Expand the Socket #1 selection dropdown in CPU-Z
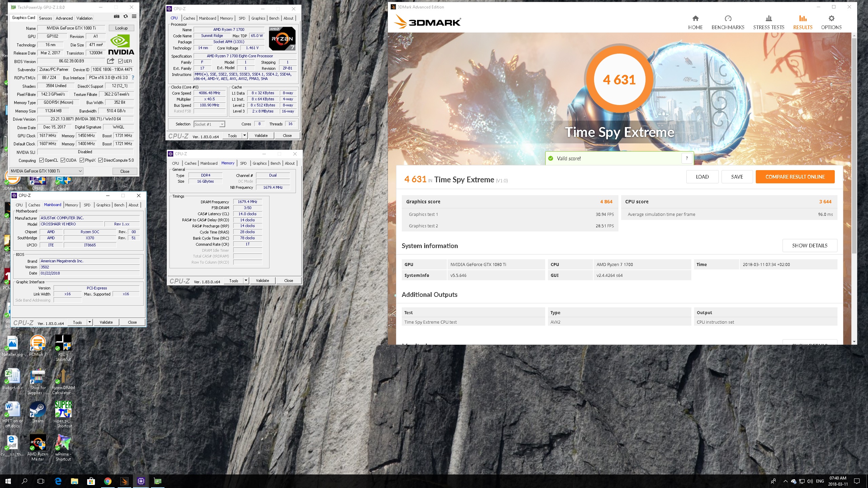This screenshot has height=488, width=868. pyautogui.click(x=222, y=124)
